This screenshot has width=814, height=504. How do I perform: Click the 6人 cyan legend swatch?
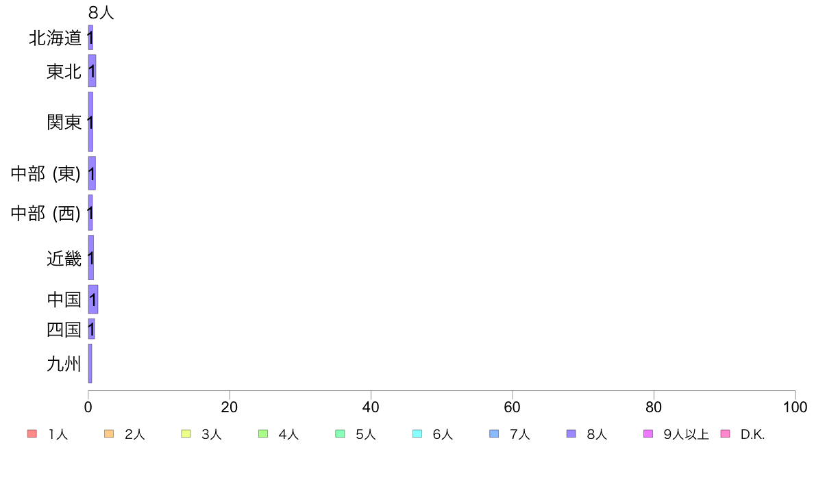(417, 434)
